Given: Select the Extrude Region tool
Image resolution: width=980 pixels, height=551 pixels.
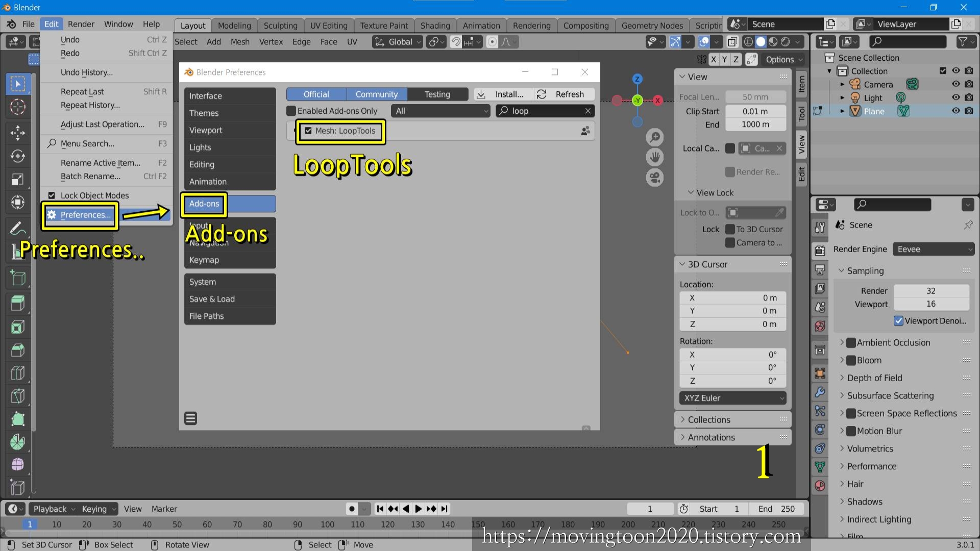Looking at the screenshot, I should pyautogui.click(x=18, y=304).
